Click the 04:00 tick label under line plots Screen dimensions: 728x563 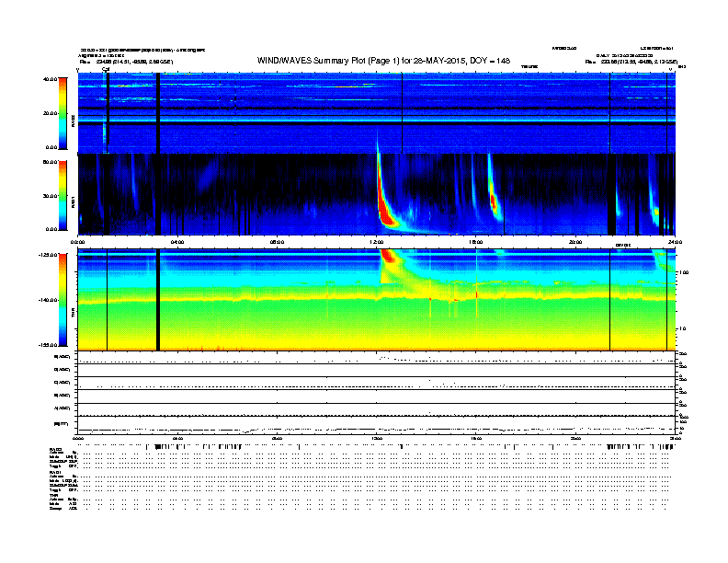coord(177,438)
